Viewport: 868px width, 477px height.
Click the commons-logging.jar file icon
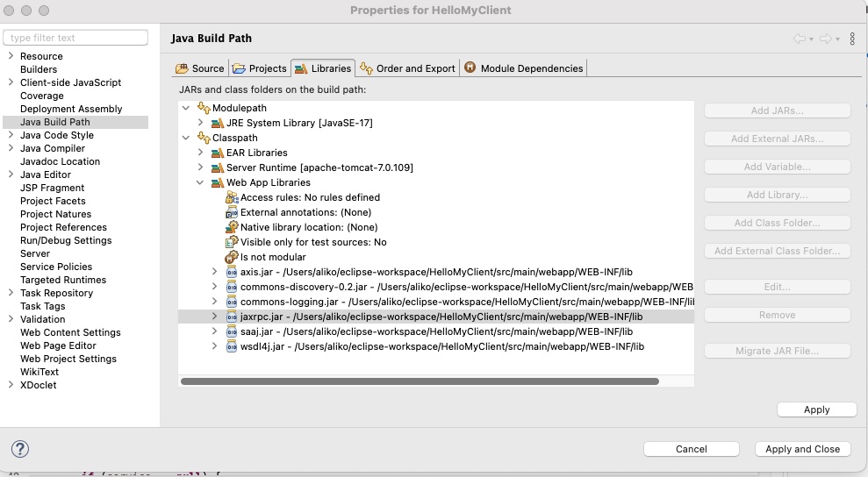(x=232, y=303)
